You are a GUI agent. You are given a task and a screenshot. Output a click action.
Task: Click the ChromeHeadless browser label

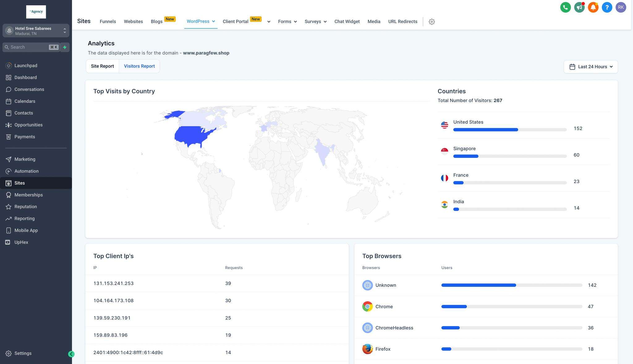pos(394,328)
